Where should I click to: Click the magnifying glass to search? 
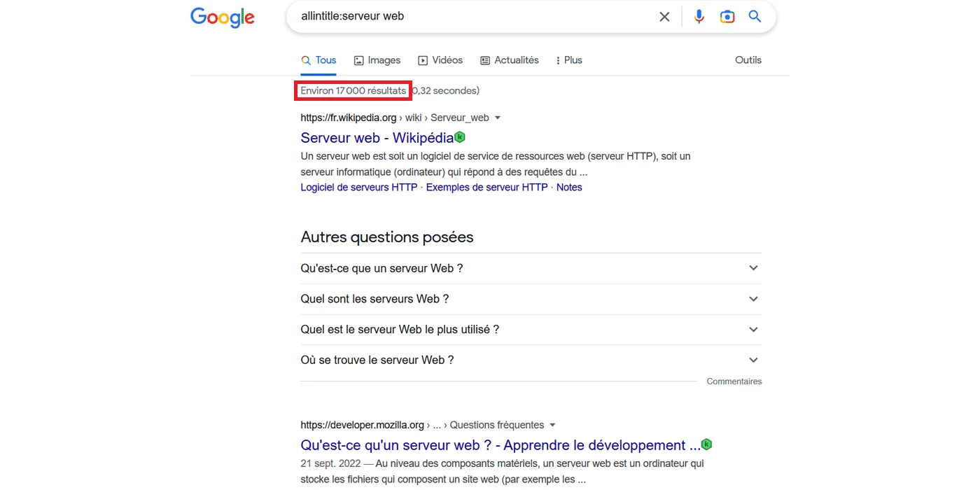(755, 16)
